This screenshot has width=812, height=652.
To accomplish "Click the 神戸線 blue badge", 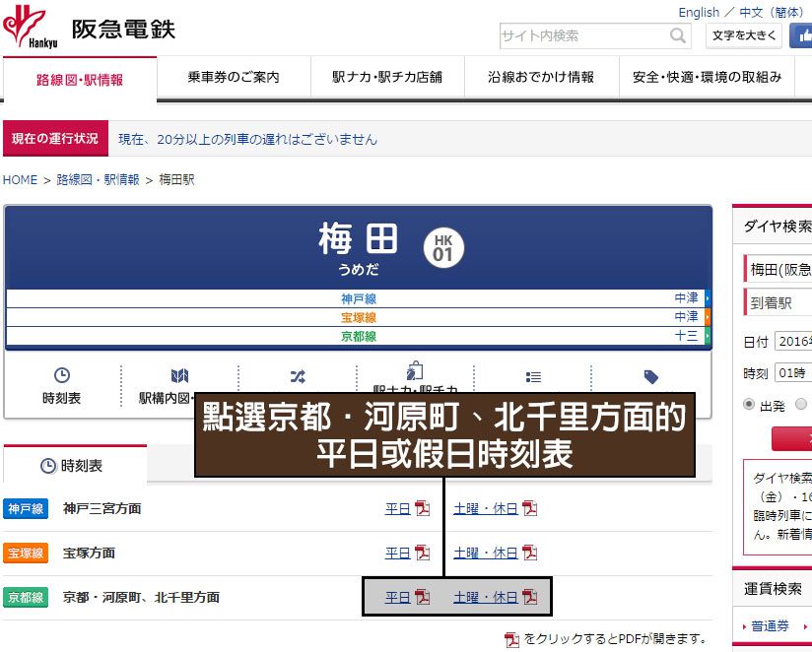I will 26,508.
